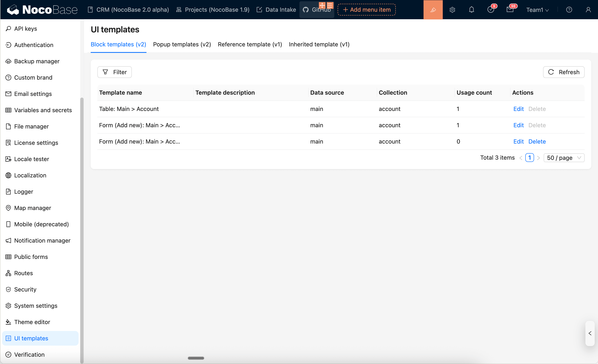598x364 pixels.
Task: Open the settings gear icon in header
Action: coord(452,10)
